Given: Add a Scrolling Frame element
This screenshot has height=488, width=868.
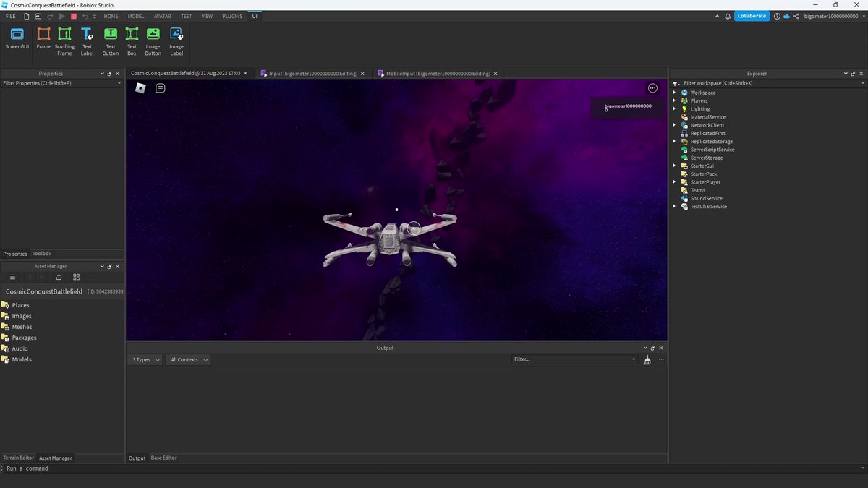Looking at the screenshot, I should 64,40.
